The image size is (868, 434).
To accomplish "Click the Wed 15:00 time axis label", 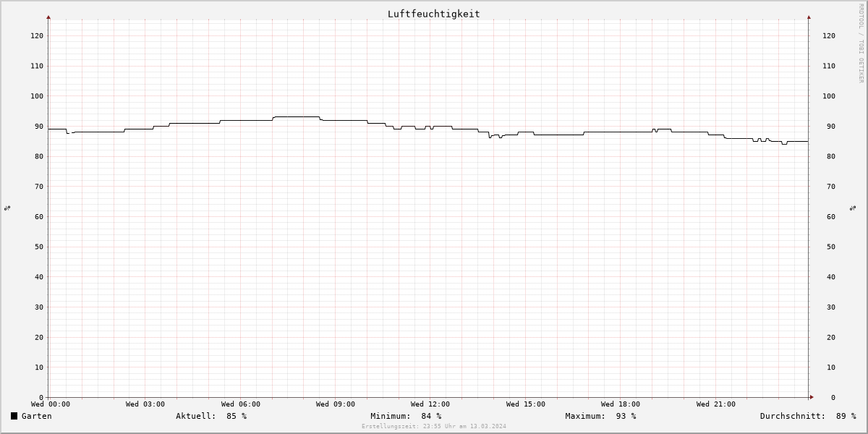I will pos(525,404).
